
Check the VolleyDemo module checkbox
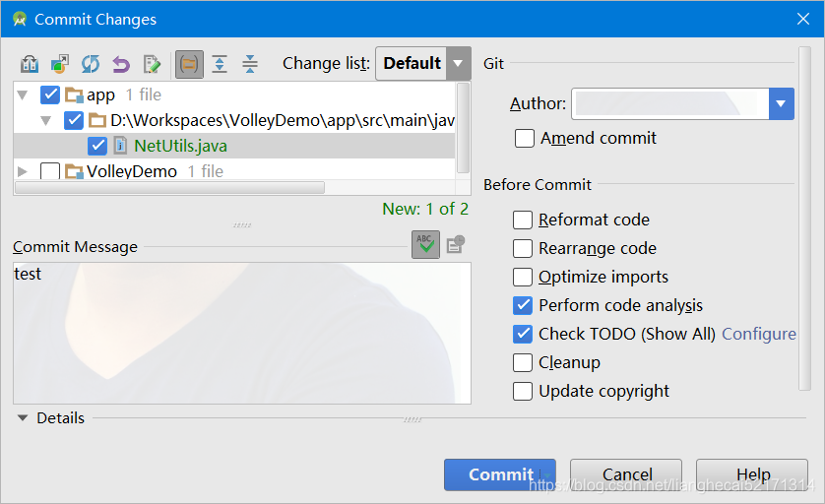[50, 171]
